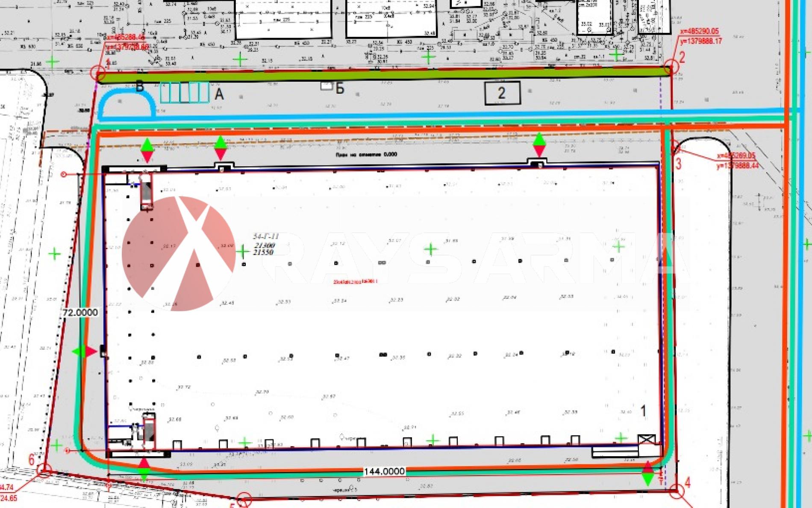Image resolution: width=812 pixels, height=508 pixels.
Task: Click boundary point marker 3 circle
Action: pyautogui.click(x=675, y=148)
